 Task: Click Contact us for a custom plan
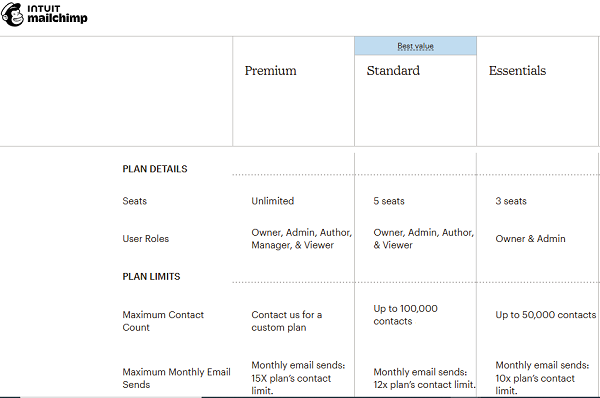pos(287,321)
